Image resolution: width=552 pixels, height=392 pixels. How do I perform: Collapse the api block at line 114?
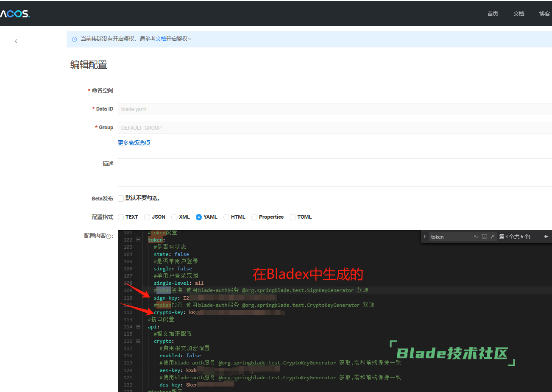138,326
